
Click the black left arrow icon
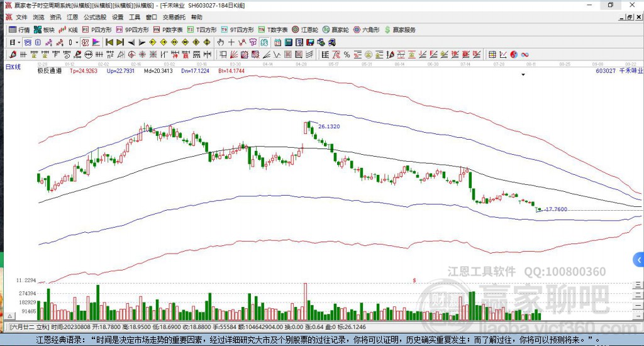131,42
